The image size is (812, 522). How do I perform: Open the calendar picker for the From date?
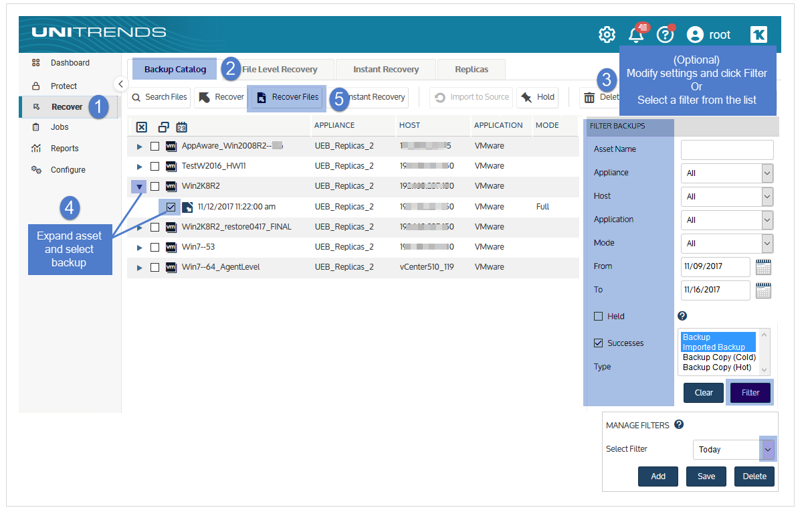(763, 267)
